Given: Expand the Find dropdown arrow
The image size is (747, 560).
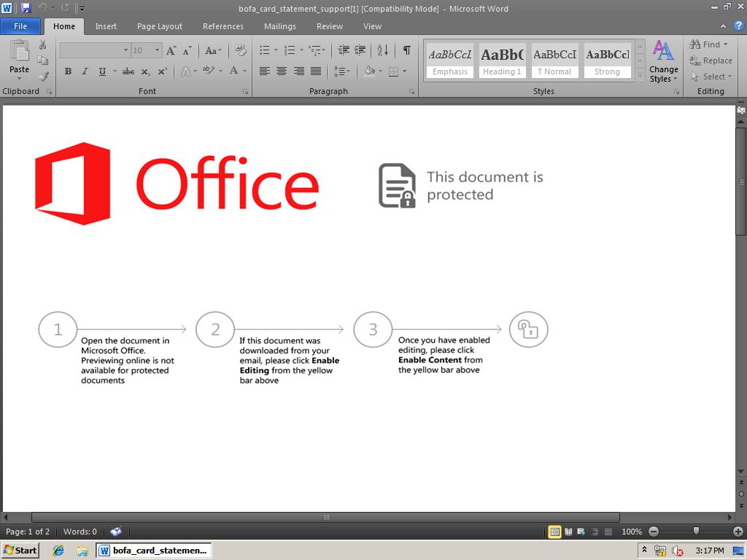Looking at the screenshot, I should click(726, 44).
